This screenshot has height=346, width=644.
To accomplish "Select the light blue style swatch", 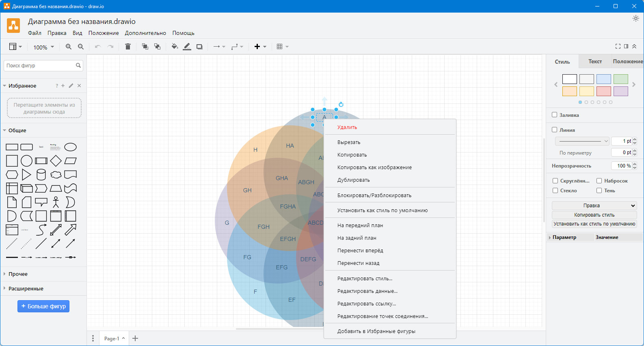I will [x=604, y=79].
